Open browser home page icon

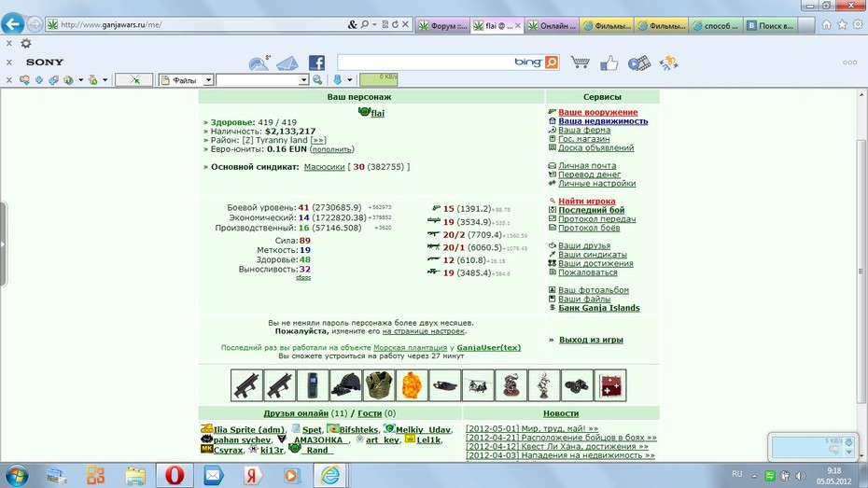tap(827, 24)
